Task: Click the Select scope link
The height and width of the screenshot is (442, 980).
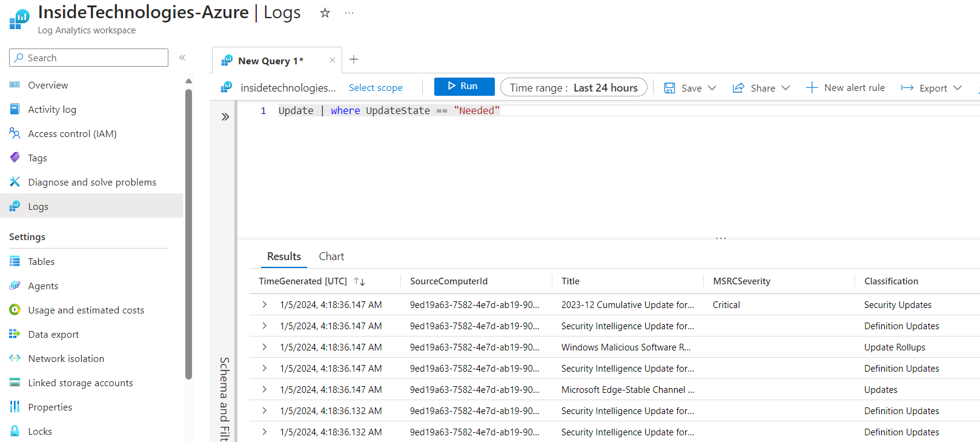Action: pyautogui.click(x=376, y=88)
